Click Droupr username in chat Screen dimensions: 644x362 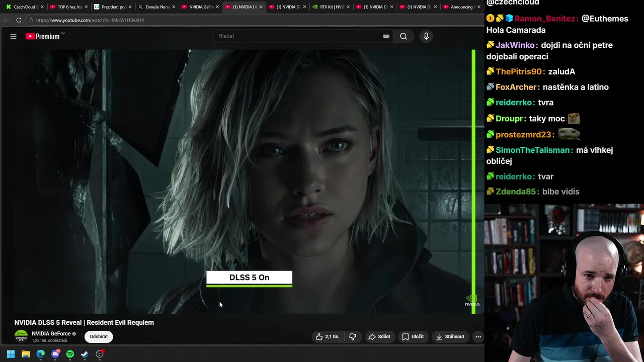(x=509, y=119)
